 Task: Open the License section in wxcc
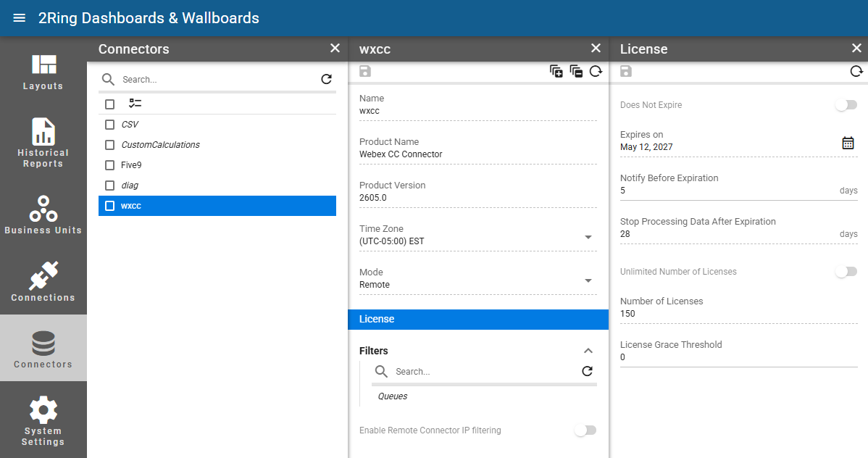(x=477, y=319)
